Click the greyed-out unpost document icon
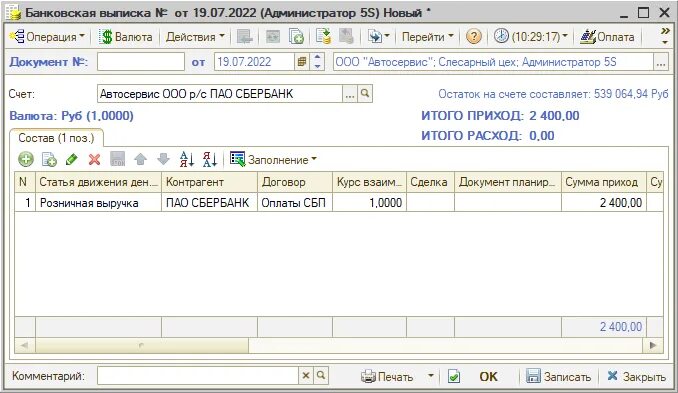The height and width of the screenshot is (393, 678). pyautogui.click(x=272, y=37)
